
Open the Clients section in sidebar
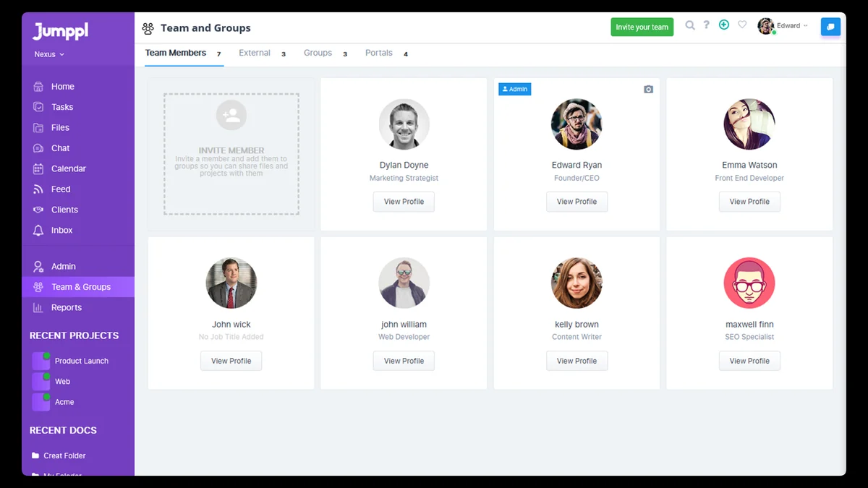click(x=64, y=210)
